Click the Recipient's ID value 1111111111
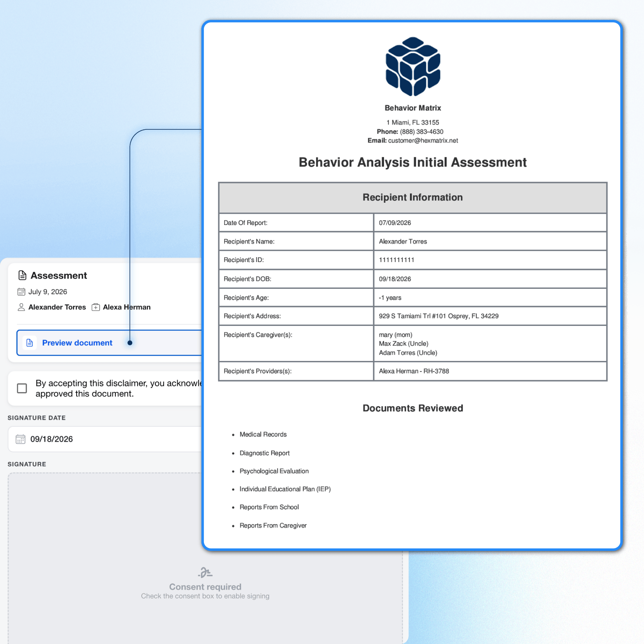Viewport: 644px width, 644px height. click(397, 260)
